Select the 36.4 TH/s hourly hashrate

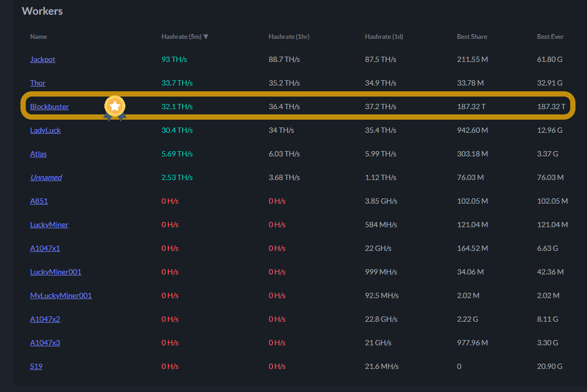point(284,107)
